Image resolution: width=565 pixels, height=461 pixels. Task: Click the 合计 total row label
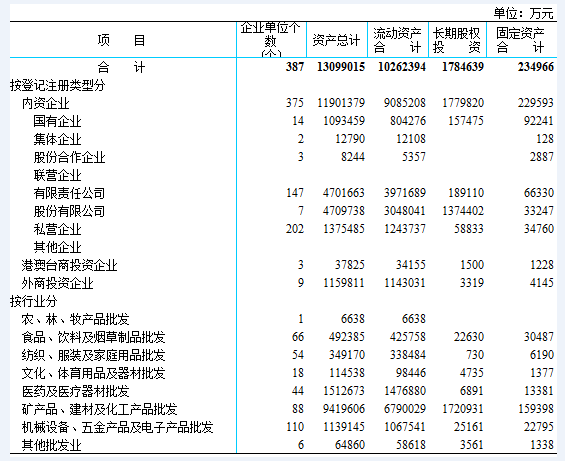[x=121, y=67]
